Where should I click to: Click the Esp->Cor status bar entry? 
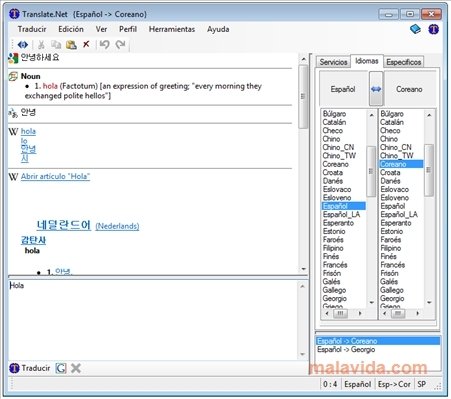pos(394,384)
